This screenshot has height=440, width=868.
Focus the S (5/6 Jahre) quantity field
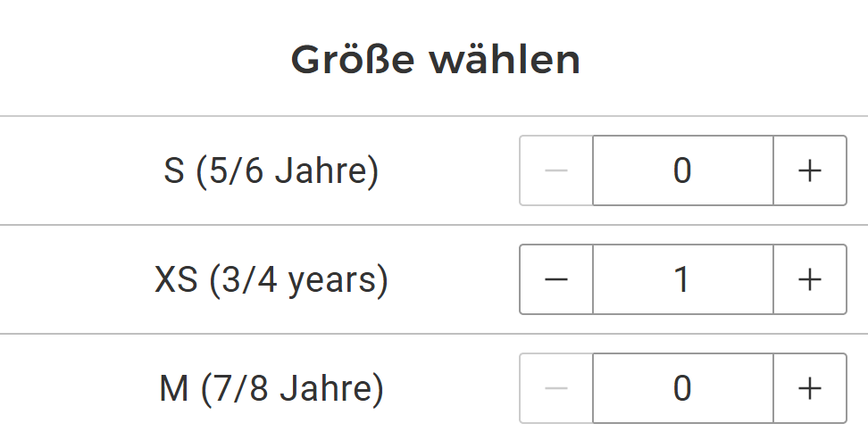(x=682, y=170)
